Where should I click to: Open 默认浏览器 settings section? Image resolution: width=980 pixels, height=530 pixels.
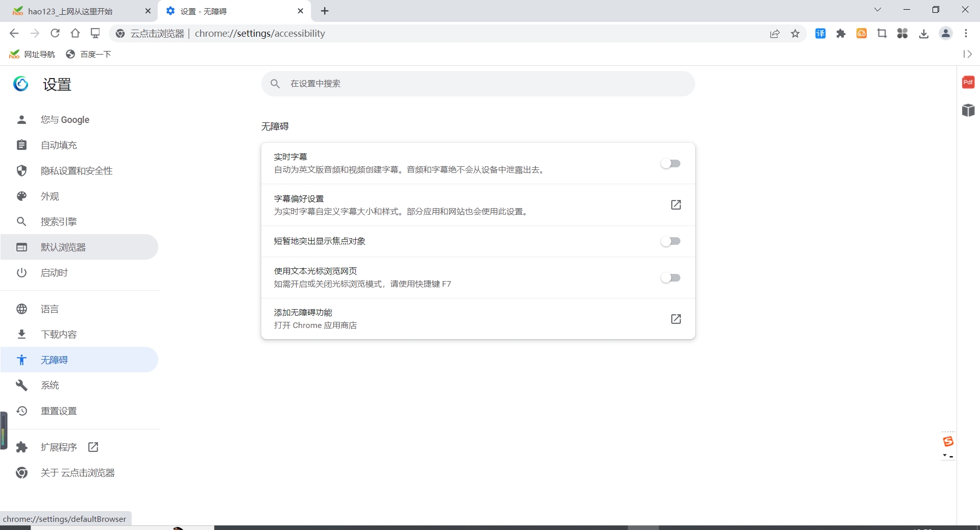79,247
